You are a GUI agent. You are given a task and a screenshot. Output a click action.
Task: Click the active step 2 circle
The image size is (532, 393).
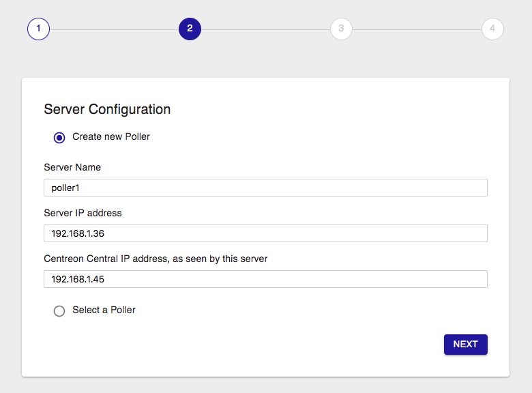click(190, 29)
